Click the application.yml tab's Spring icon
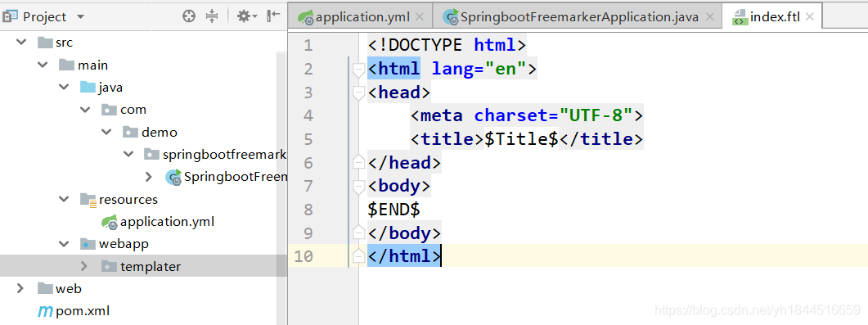This screenshot has width=868, height=325. coord(306,18)
